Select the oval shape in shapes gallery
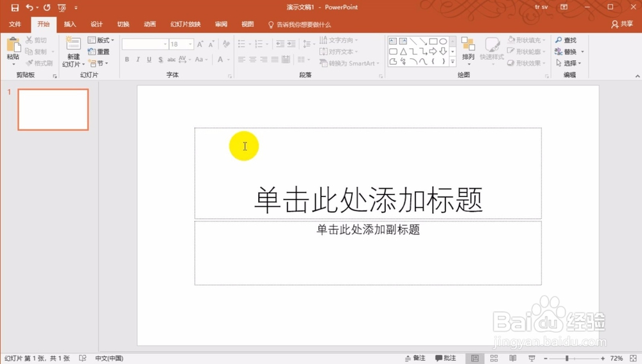Viewport: 642px width, 364px height. coord(443,41)
